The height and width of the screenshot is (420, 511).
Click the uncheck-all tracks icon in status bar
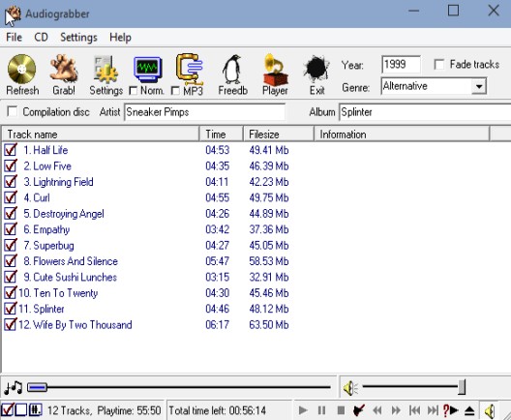point(21,410)
